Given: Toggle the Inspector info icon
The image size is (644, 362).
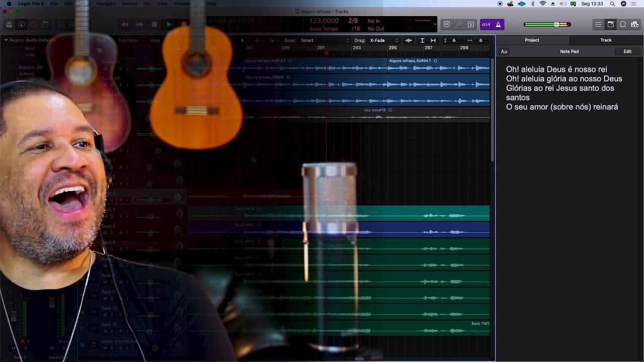Looking at the screenshot, I should [x=21, y=24].
